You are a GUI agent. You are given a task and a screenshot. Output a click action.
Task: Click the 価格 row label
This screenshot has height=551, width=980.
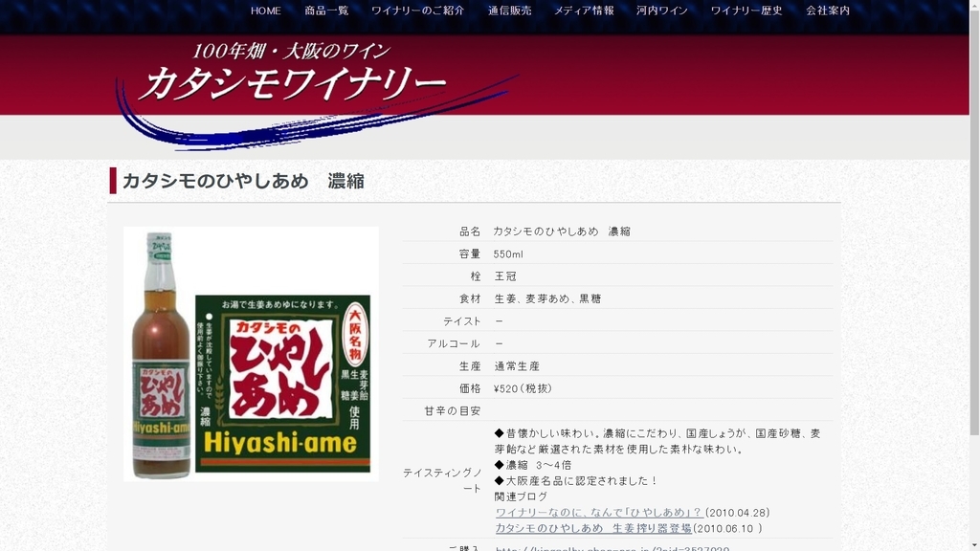[x=470, y=388]
